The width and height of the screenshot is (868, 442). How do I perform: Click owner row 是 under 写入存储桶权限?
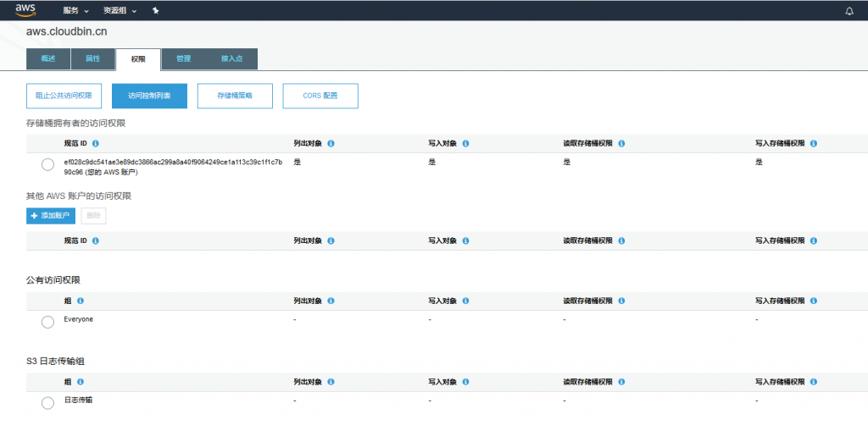759,163
